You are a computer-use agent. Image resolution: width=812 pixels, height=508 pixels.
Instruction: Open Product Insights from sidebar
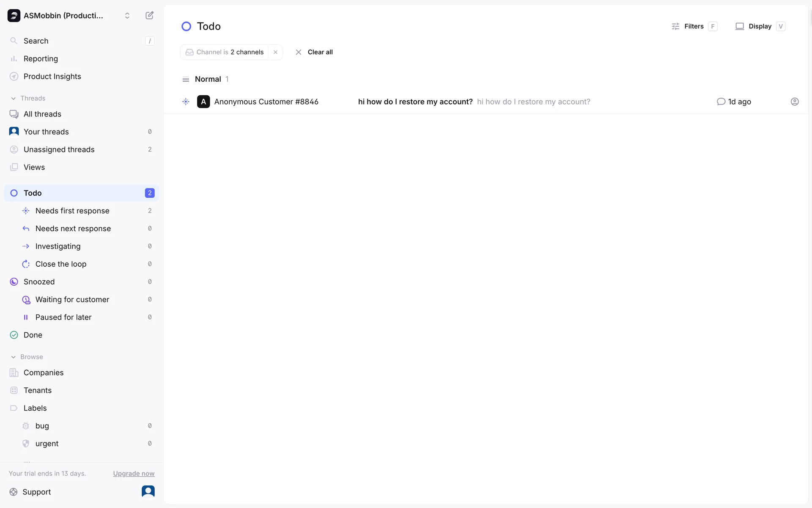(52, 77)
